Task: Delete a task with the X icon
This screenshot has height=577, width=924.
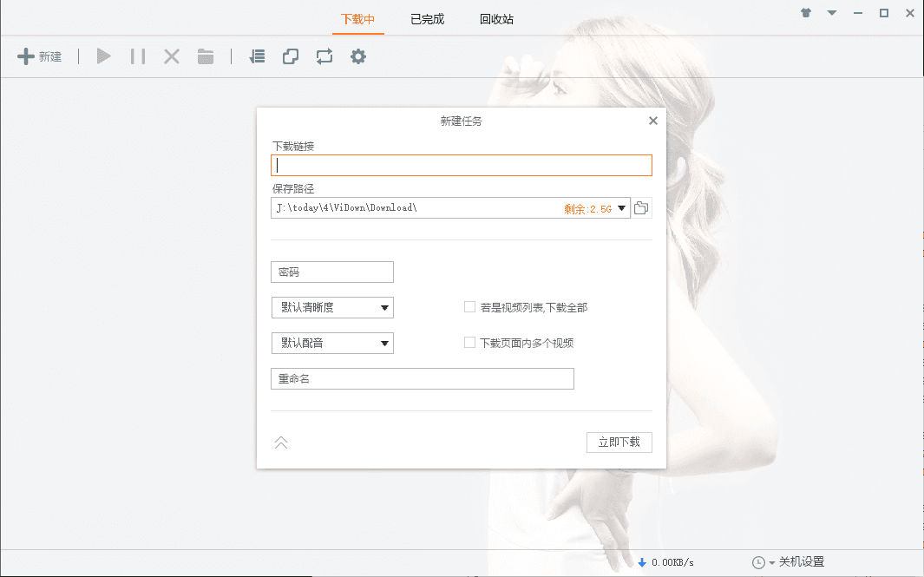Action: [x=171, y=56]
